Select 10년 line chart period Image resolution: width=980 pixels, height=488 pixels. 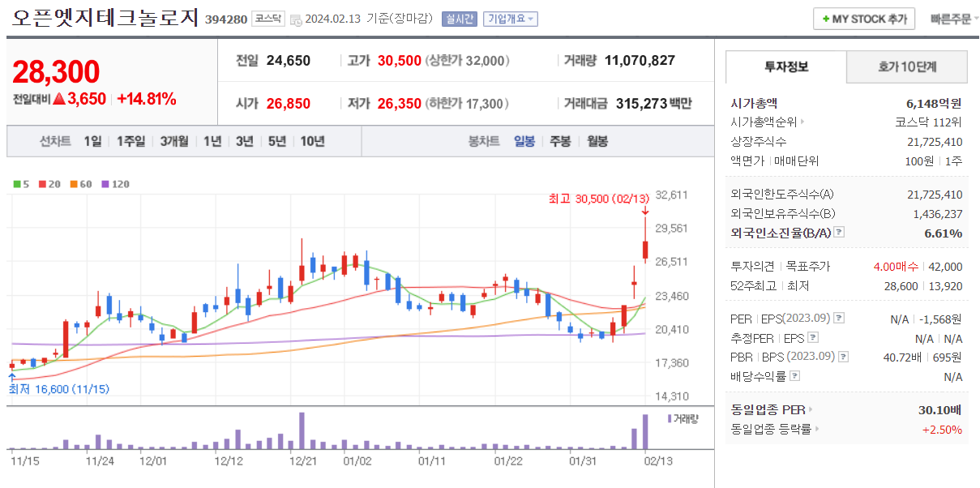(312, 141)
